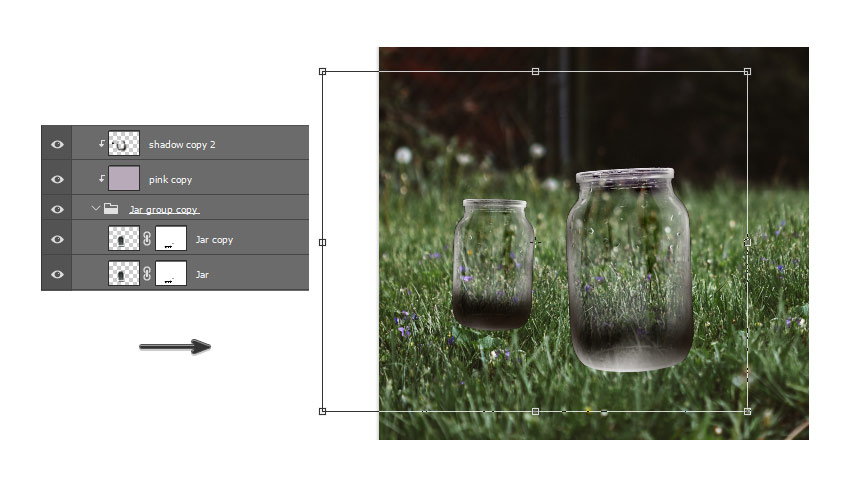The height and width of the screenshot is (477, 850).
Task: Click the large jar on canvas
Action: [x=629, y=269]
